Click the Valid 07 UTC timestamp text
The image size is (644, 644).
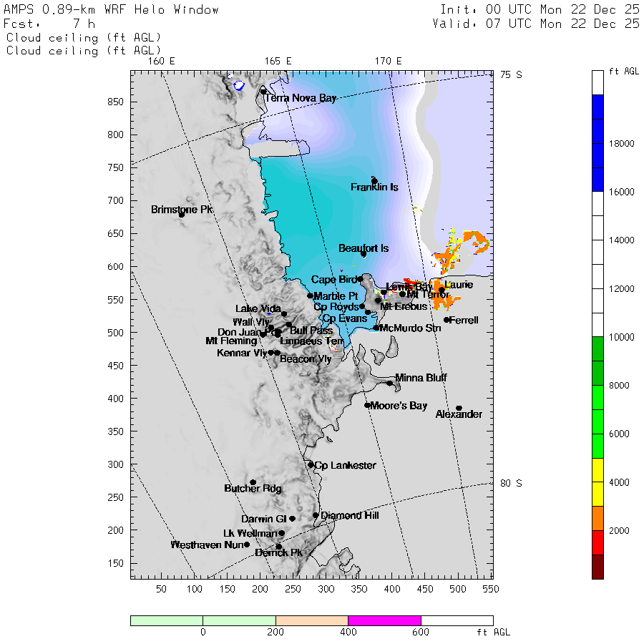tap(536, 24)
